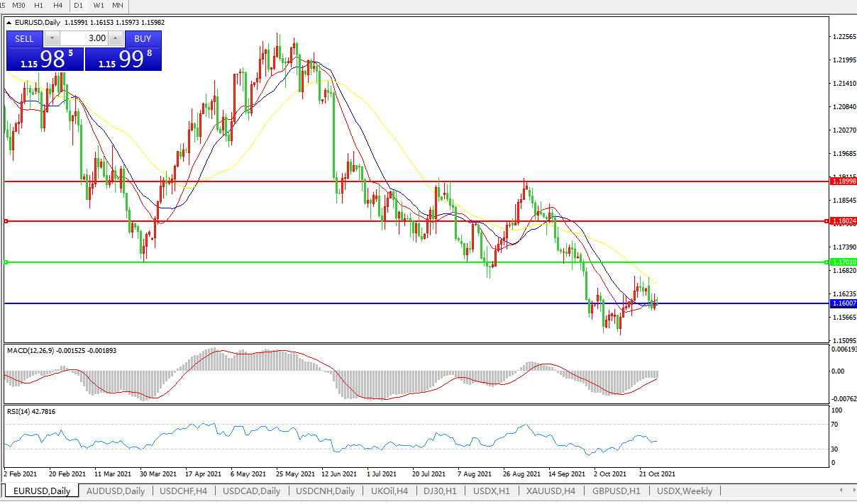Select the H1 timeframe button

coord(39,6)
